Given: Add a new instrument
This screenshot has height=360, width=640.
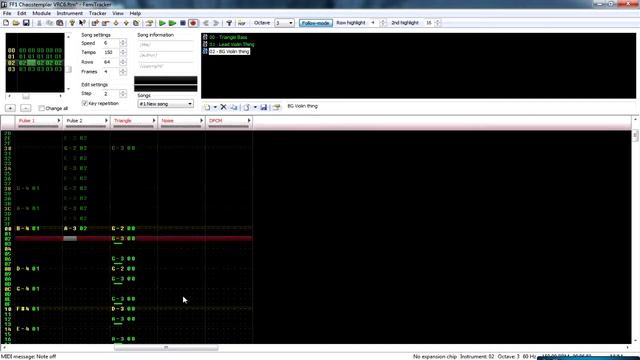Looking at the screenshot, I should [x=207, y=107].
